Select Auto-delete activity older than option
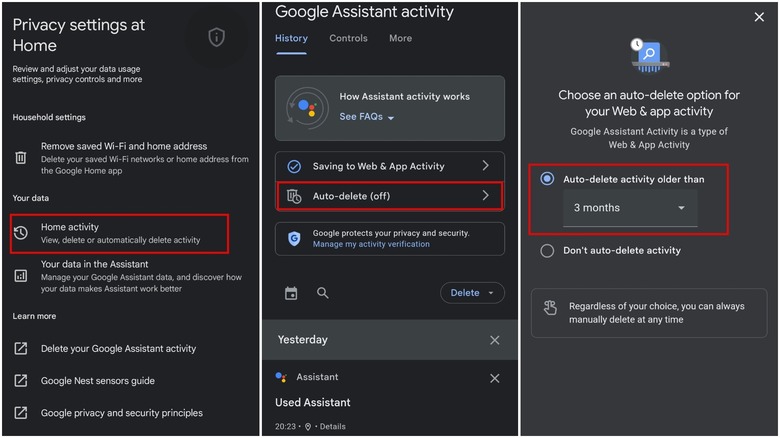This screenshot has height=438, width=780. pos(547,179)
